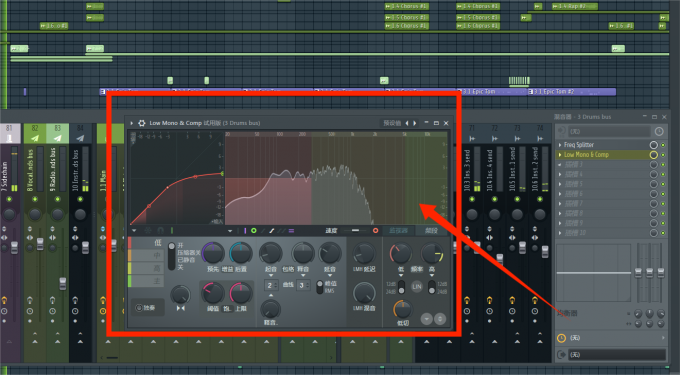680x375 pixels.
Task: Open dropdown arrow under 起音 knob
Action: tap(271, 276)
